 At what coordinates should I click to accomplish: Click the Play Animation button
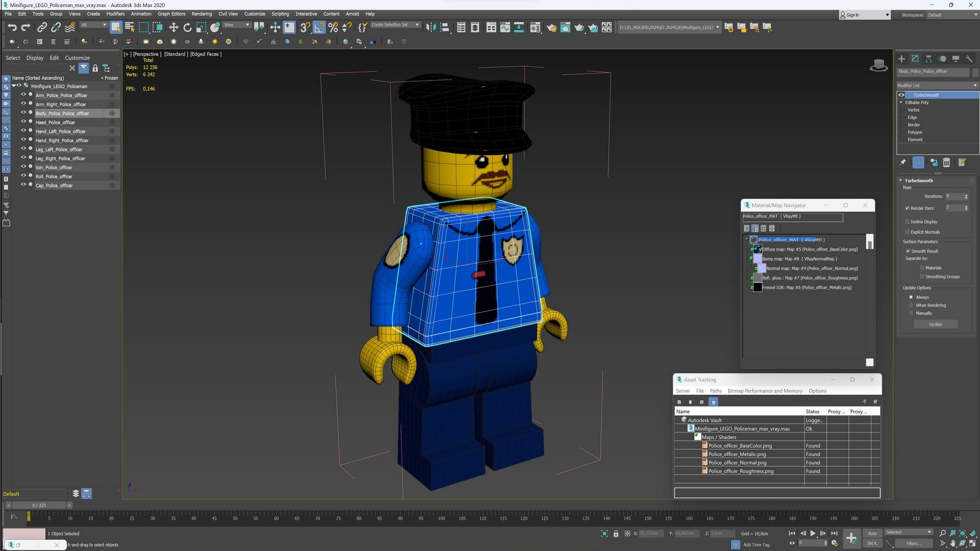(x=813, y=533)
